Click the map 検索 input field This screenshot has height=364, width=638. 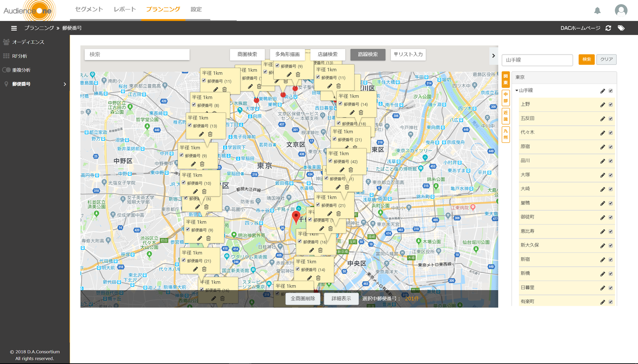tap(137, 54)
